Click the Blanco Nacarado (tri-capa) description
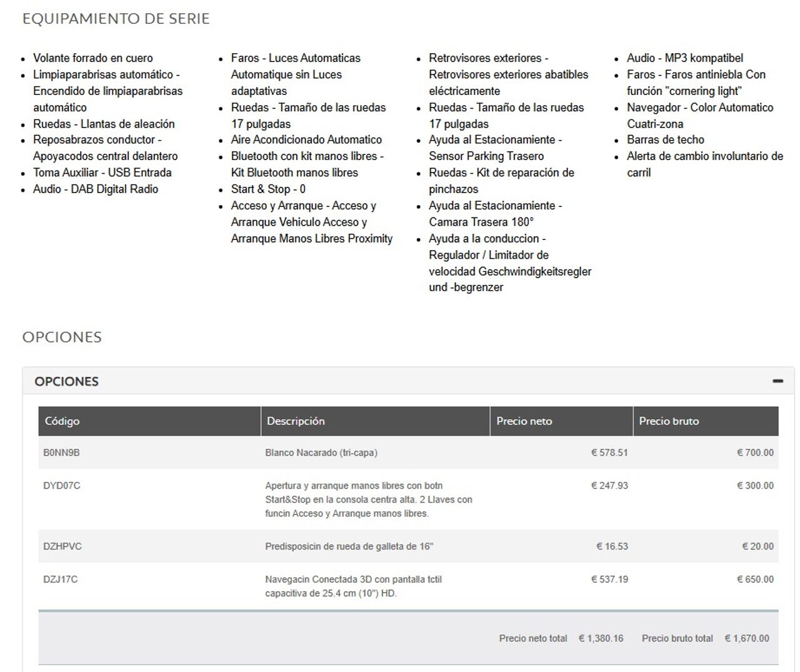The width and height of the screenshot is (800, 672). (x=321, y=453)
